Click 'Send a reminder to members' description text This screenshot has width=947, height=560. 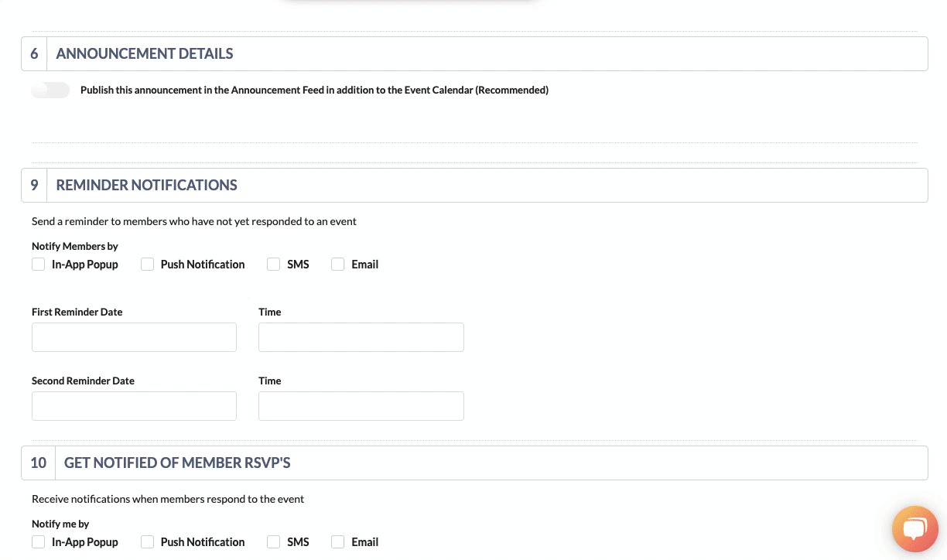[x=194, y=221]
